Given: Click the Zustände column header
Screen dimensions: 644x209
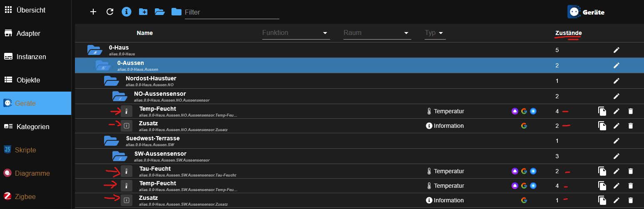Looking at the screenshot, I should [x=569, y=33].
